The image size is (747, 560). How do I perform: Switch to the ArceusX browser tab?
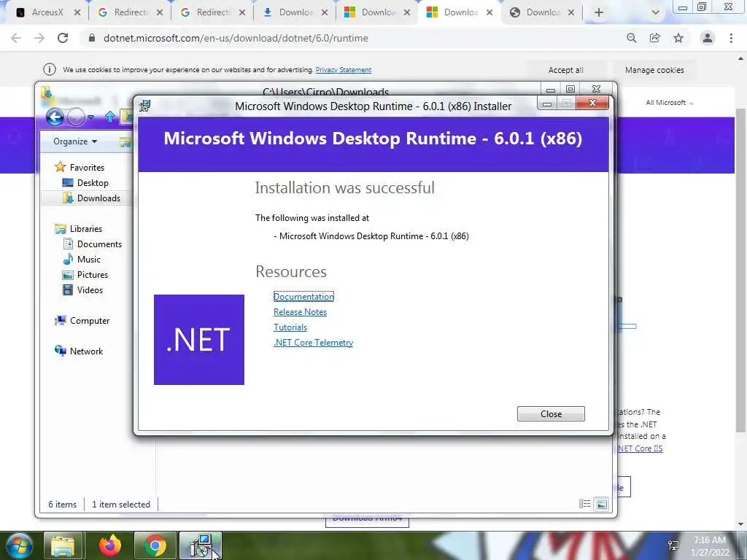pos(47,12)
